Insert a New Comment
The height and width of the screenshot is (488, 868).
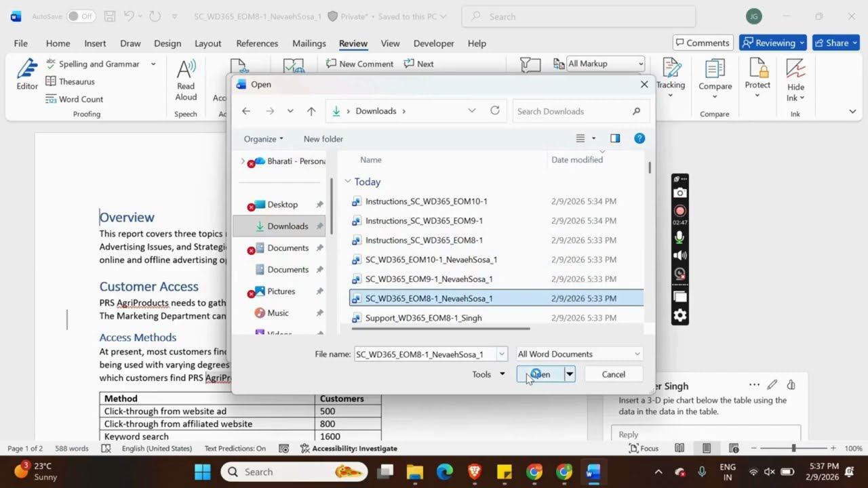359,64
